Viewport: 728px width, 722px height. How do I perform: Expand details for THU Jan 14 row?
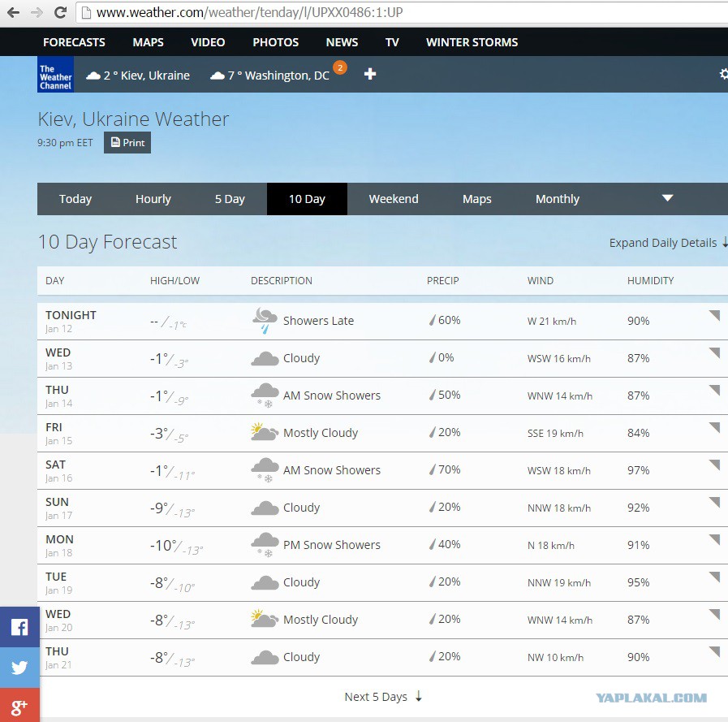[x=715, y=390]
